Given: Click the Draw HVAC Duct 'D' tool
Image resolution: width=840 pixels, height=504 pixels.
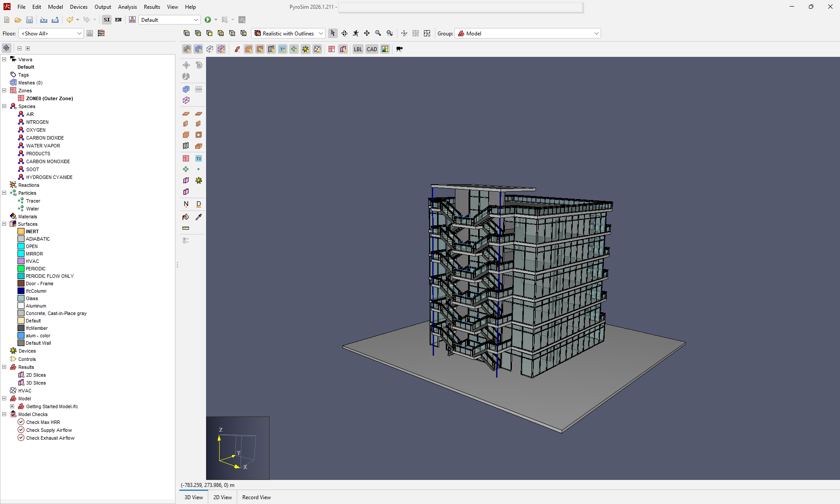Looking at the screenshot, I should tap(199, 204).
